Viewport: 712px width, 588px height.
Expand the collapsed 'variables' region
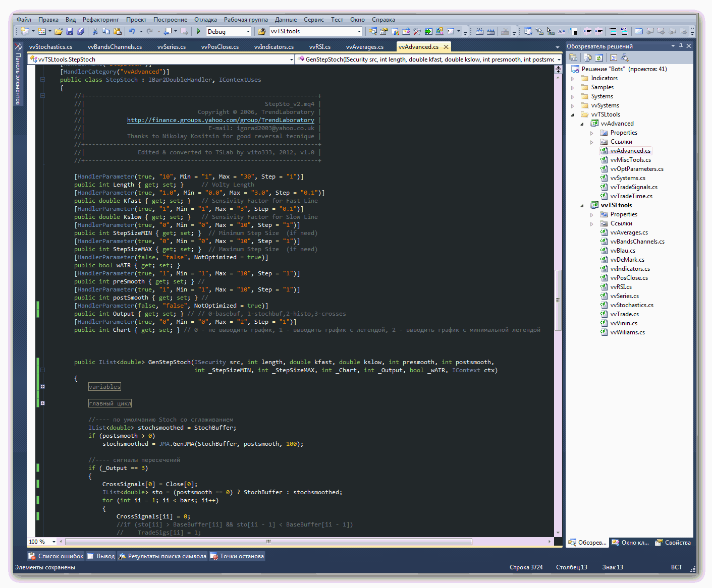(42, 387)
